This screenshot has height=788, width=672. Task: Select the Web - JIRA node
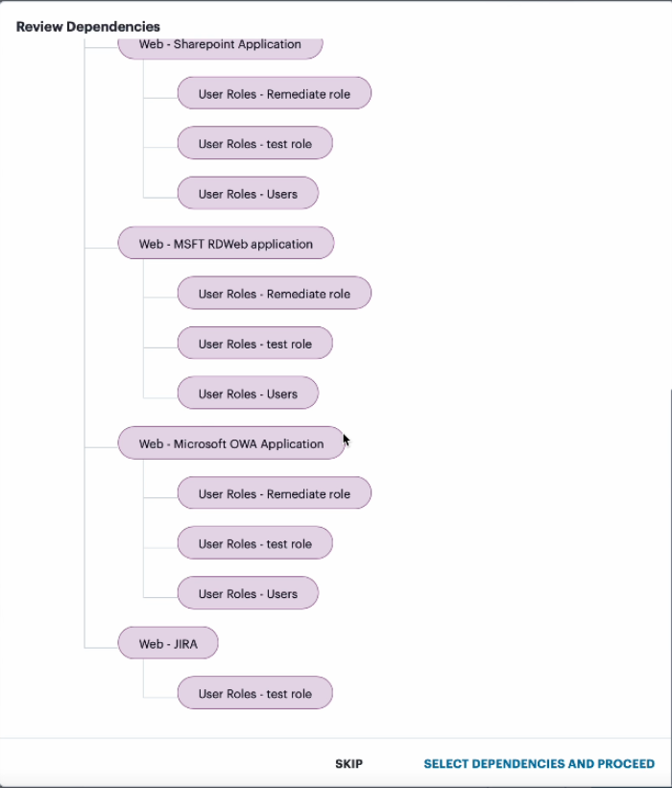tap(168, 643)
